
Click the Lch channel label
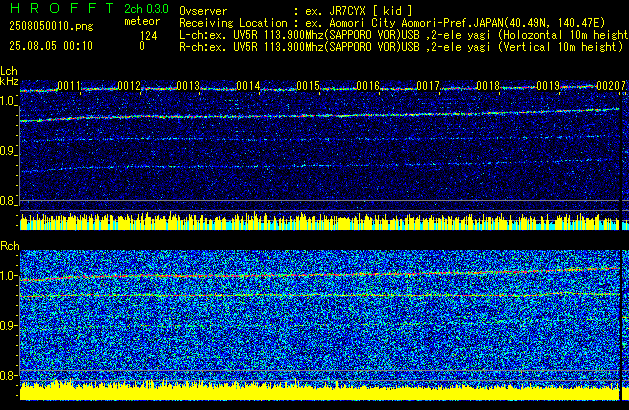pos(9,71)
